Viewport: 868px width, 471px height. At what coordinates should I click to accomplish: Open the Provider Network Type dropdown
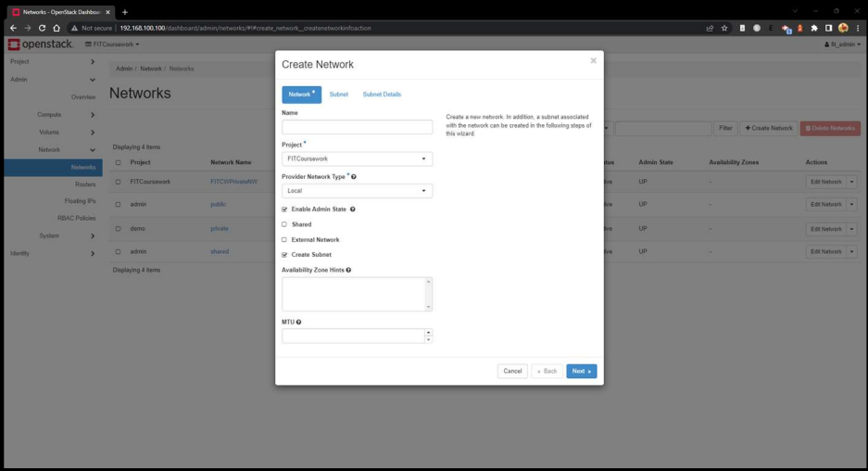357,191
